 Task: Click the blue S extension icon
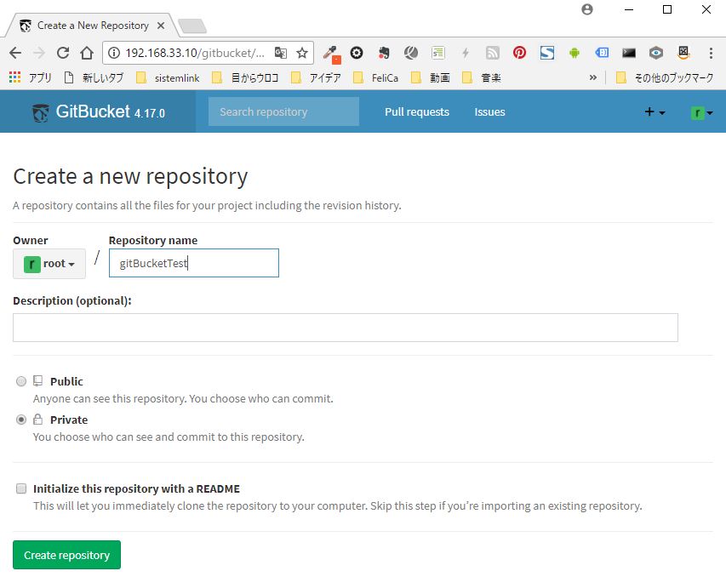pyautogui.click(x=546, y=53)
